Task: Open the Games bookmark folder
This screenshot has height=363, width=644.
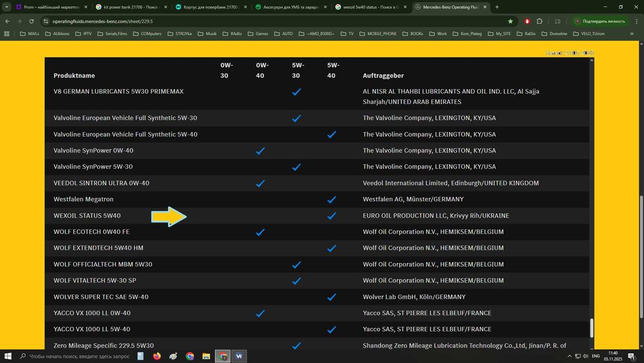Action: [258, 34]
